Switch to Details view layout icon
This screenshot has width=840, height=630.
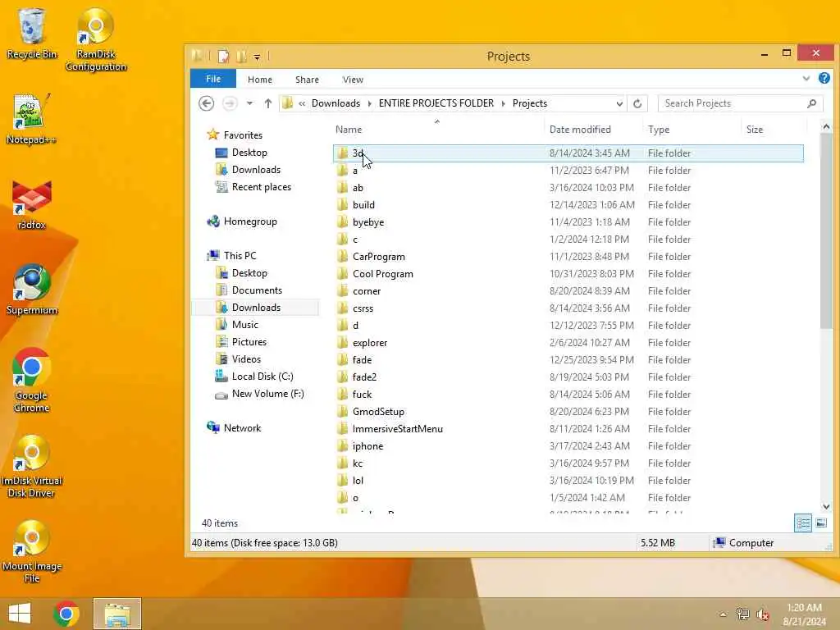click(803, 523)
